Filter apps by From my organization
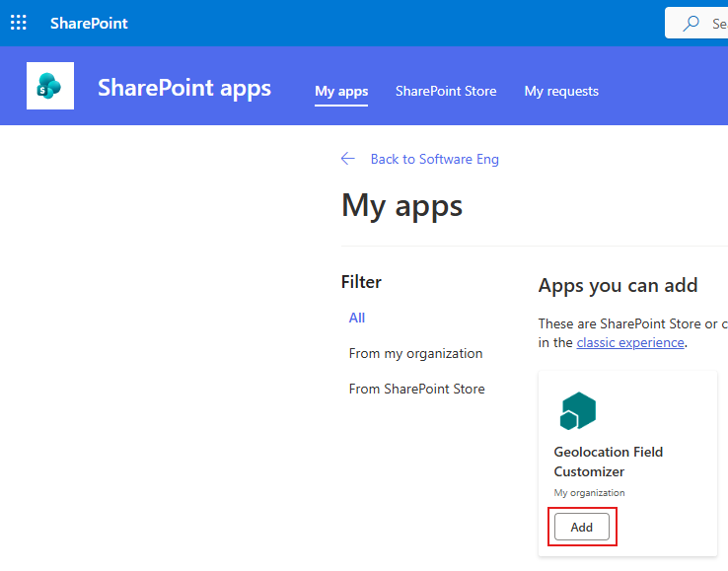 click(x=415, y=353)
